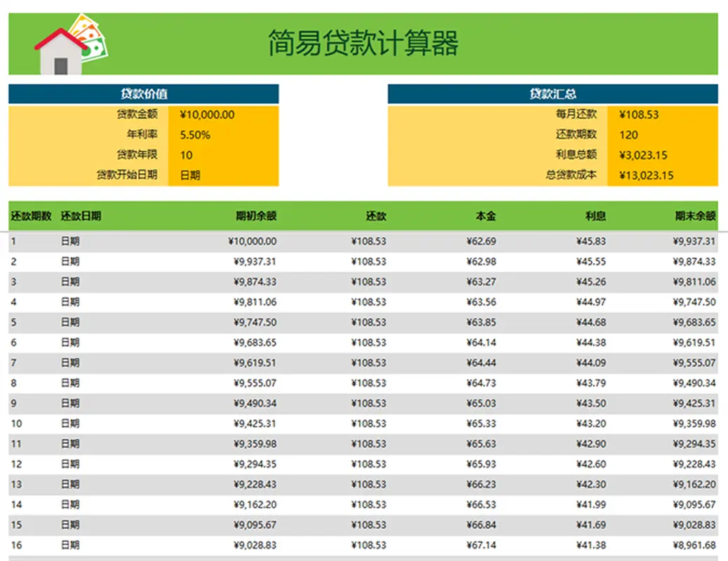Screen dimensions: 728x561
Task: Click the 利息 column header
Action: 595,216
